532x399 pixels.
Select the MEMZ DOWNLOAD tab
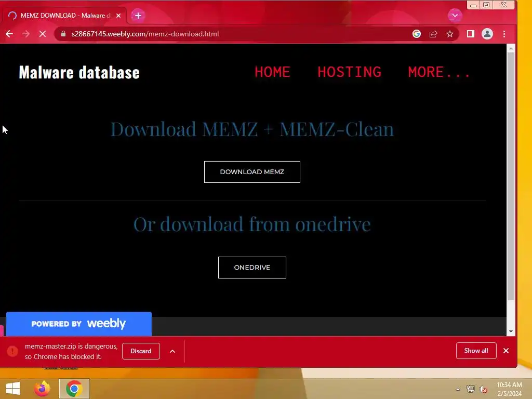coord(64,16)
